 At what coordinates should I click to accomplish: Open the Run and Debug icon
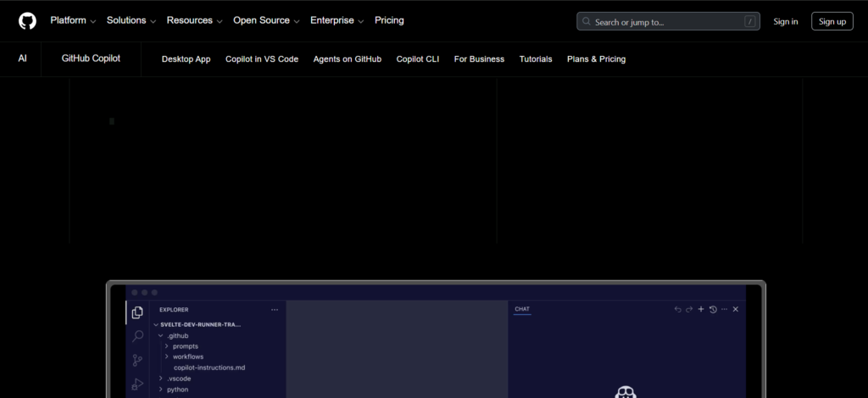(x=137, y=384)
